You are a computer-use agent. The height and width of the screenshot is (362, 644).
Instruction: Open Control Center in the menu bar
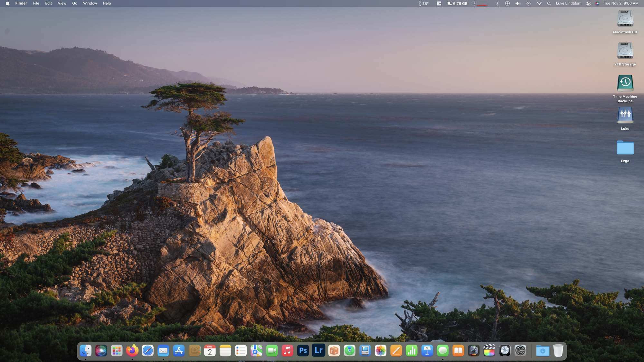(588, 4)
